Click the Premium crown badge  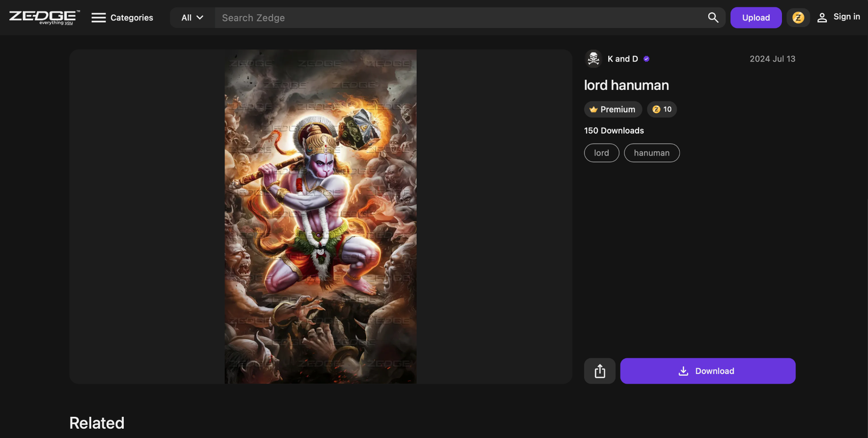pyautogui.click(x=612, y=109)
